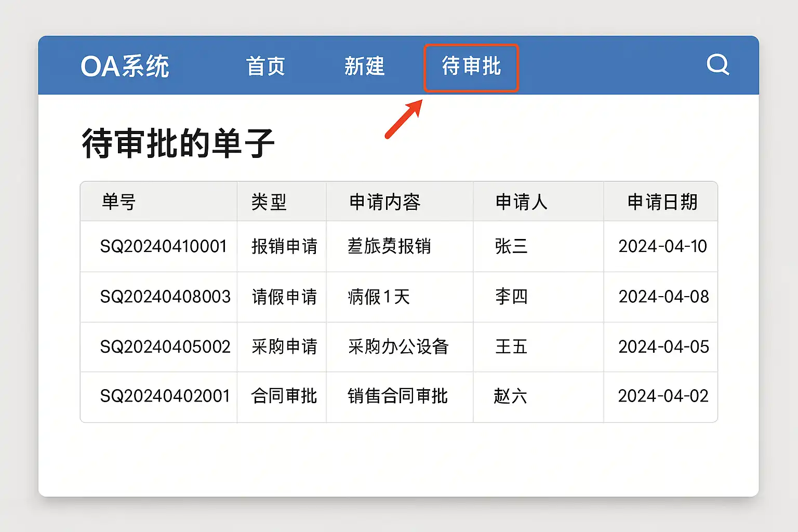Click the date 2024-04-05
Image resolution: width=798 pixels, height=532 pixels.
click(663, 347)
